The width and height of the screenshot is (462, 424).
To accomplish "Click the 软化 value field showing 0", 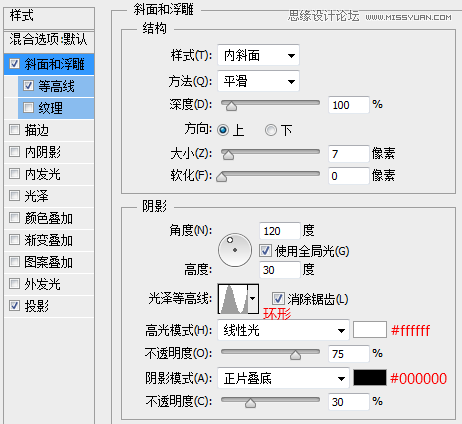I will point(349,176).
